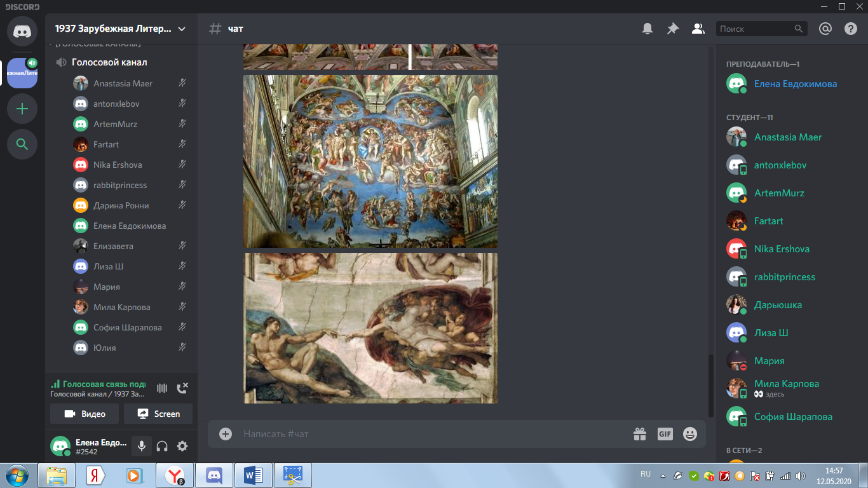Start Видео camera button

click(86, 414)
